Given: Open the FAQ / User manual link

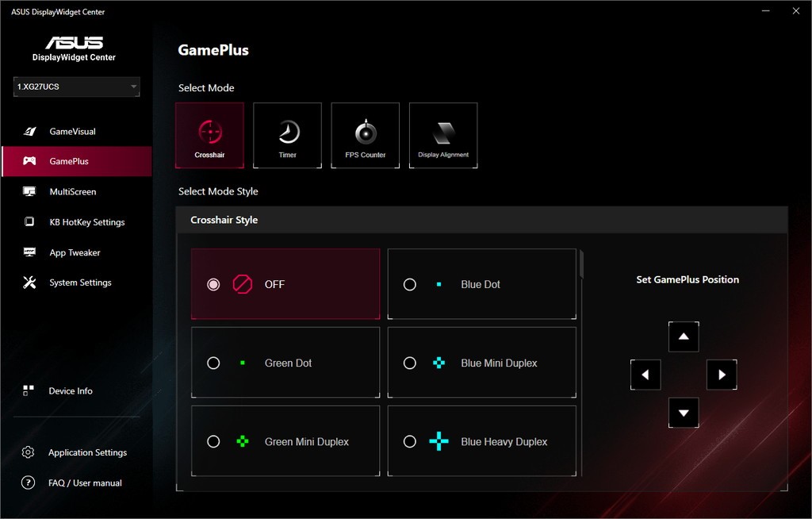Looking at the screenshot, I should (85, 482).
